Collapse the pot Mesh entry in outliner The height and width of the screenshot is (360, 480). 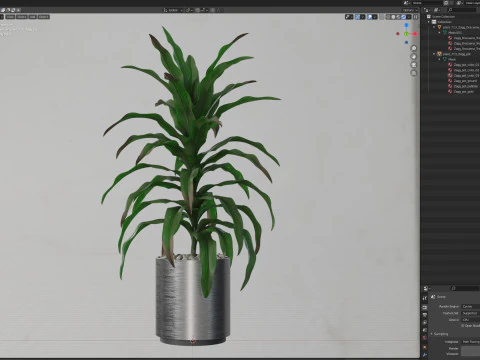click(x=439, y=59)
